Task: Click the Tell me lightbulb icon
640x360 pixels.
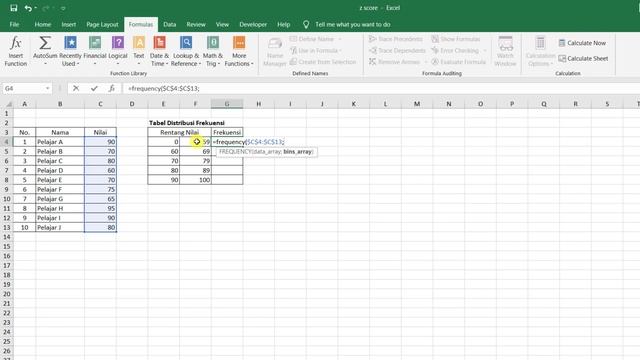Action: pos(306,24)
